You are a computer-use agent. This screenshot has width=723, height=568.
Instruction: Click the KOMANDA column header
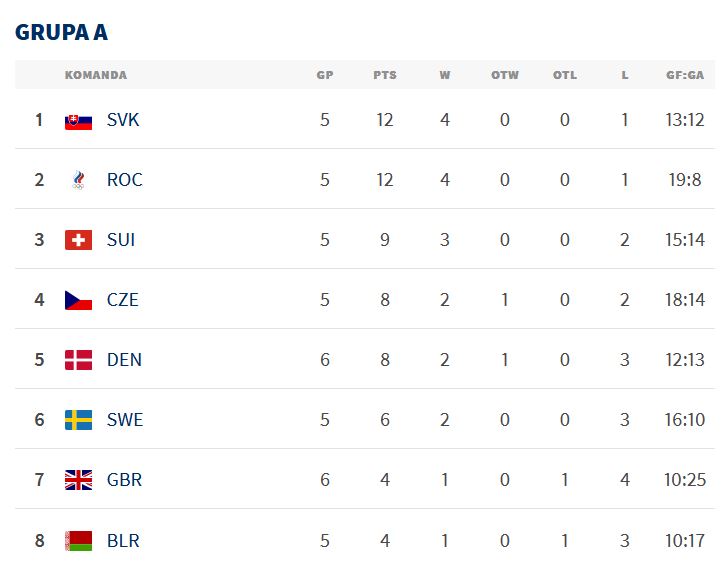pyautogui.click(x=96, y=75)
